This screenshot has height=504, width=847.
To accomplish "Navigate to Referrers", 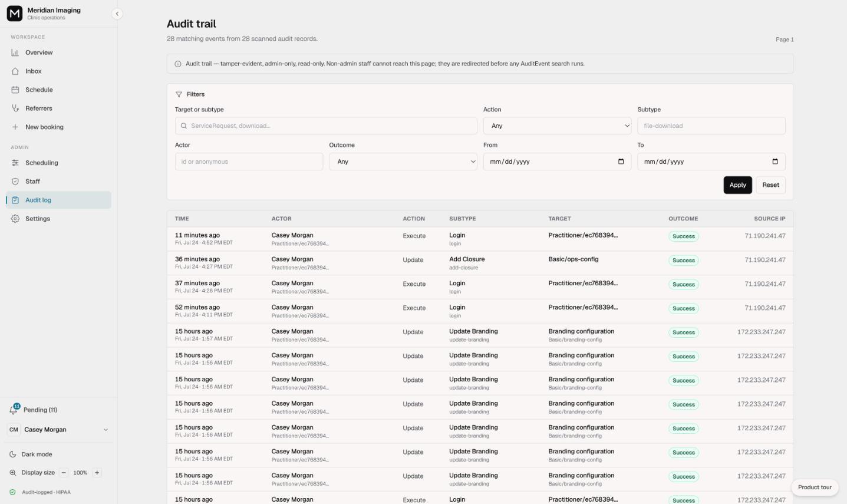I will point(58,108).
